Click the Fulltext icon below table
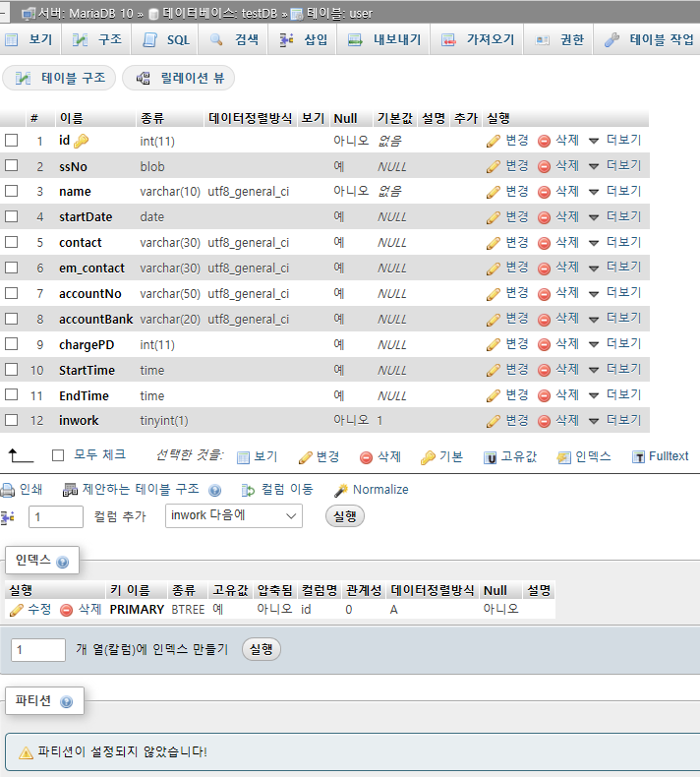Screen dimensions: 700x777 pos(639,457)
